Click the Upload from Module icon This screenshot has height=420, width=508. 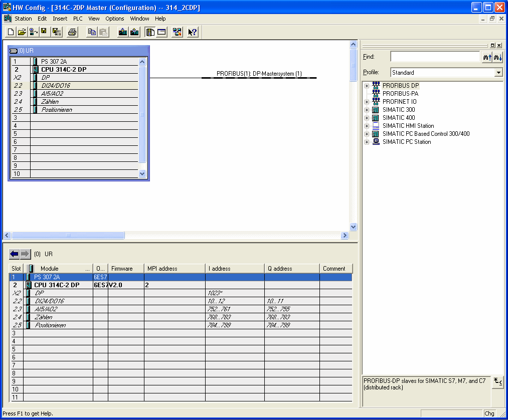tap(134, 32)
